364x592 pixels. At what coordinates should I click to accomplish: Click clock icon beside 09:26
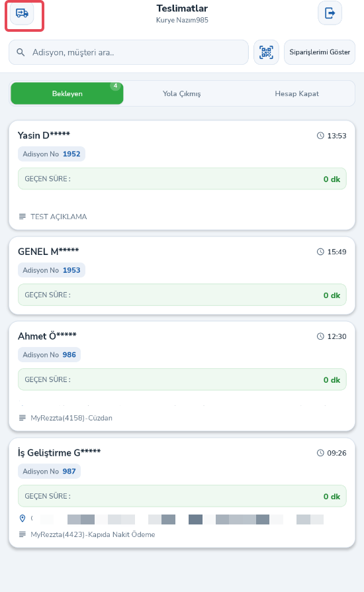(320, 453)
